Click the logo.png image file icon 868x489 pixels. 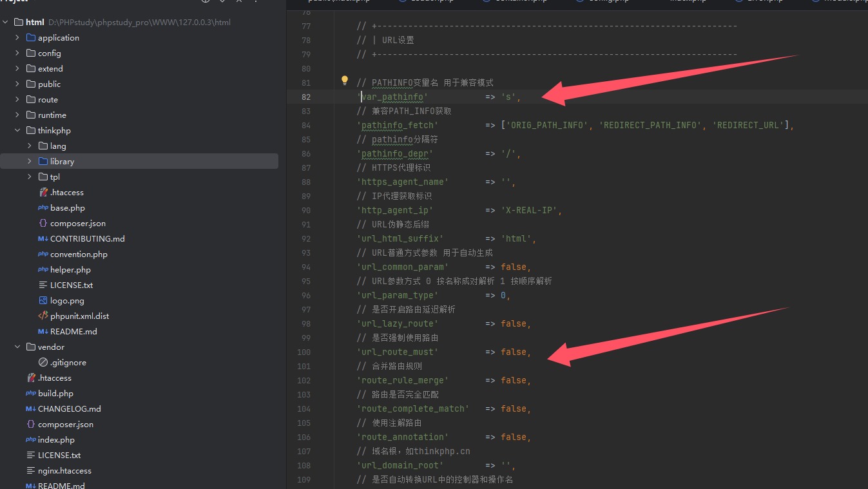pyautogui.click(x=43, y=300)
